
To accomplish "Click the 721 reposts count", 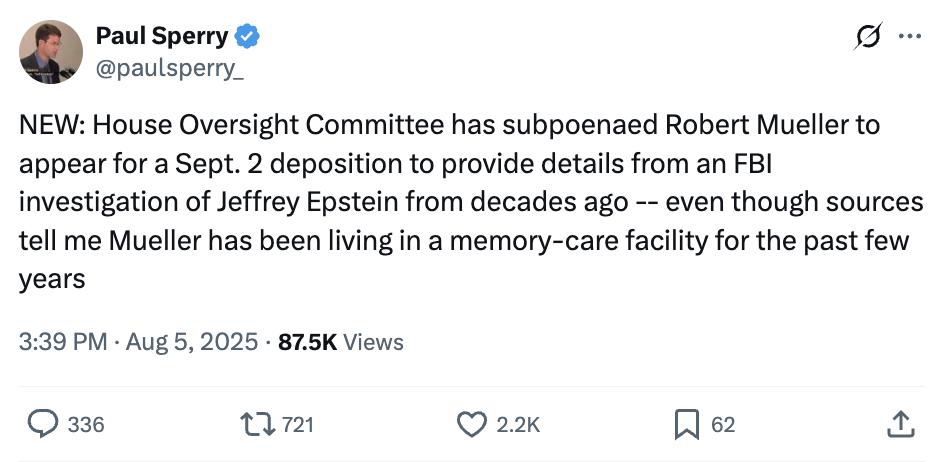I will click(297, 424).
